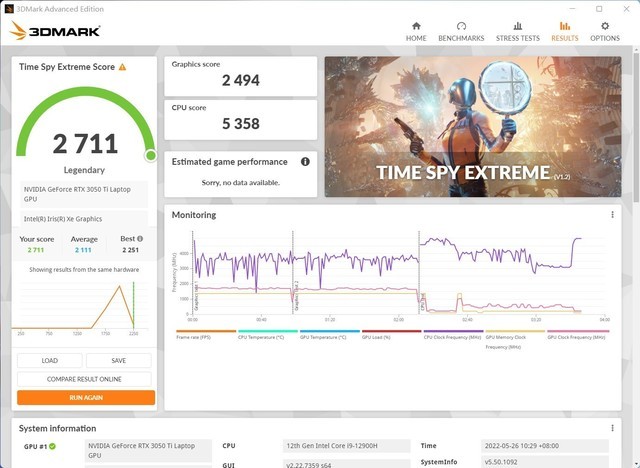Click the 3DMark logo
Image resolution: width=640 pixels, height=468 pixels.
[x=54, y=31]
